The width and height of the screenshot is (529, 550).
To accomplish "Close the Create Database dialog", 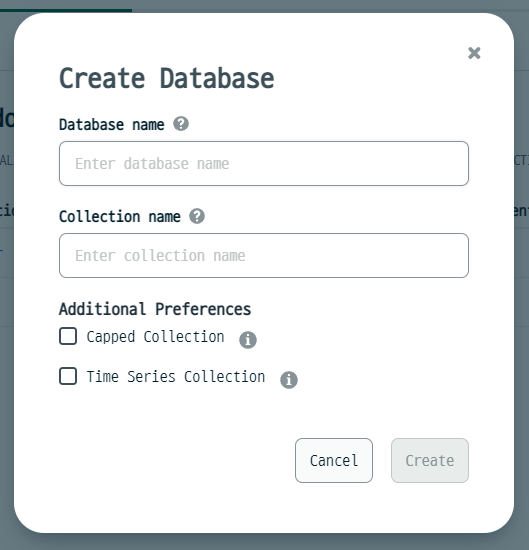I will tap(474, 53).
